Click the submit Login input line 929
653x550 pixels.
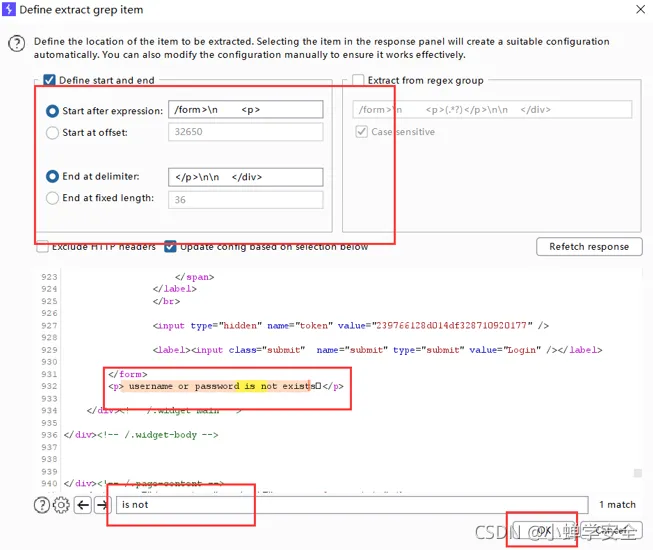(377, 350)
